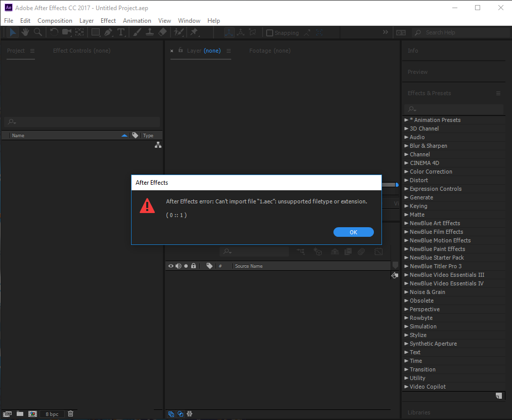
Task: Toggle the solo dot column in timeline
Action: click(x=186, y=266)
